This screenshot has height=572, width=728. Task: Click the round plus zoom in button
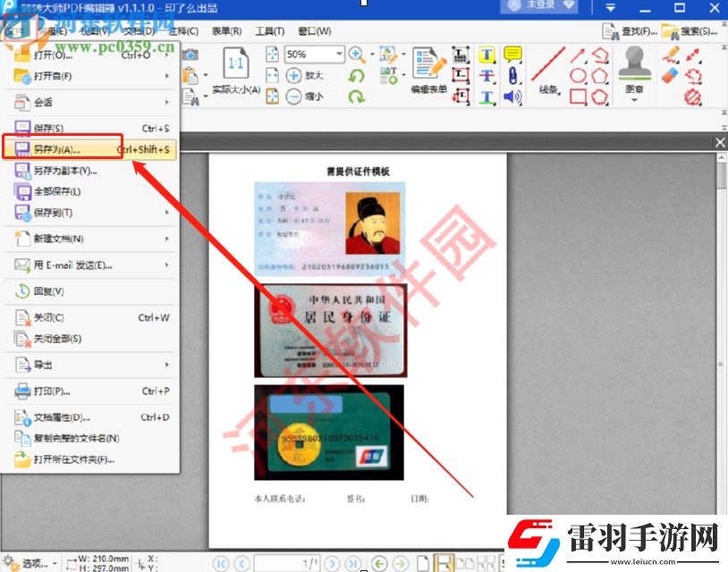point(293,76)
